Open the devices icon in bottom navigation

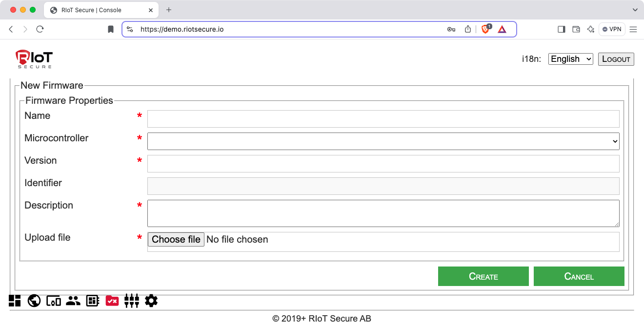(54, 301)
